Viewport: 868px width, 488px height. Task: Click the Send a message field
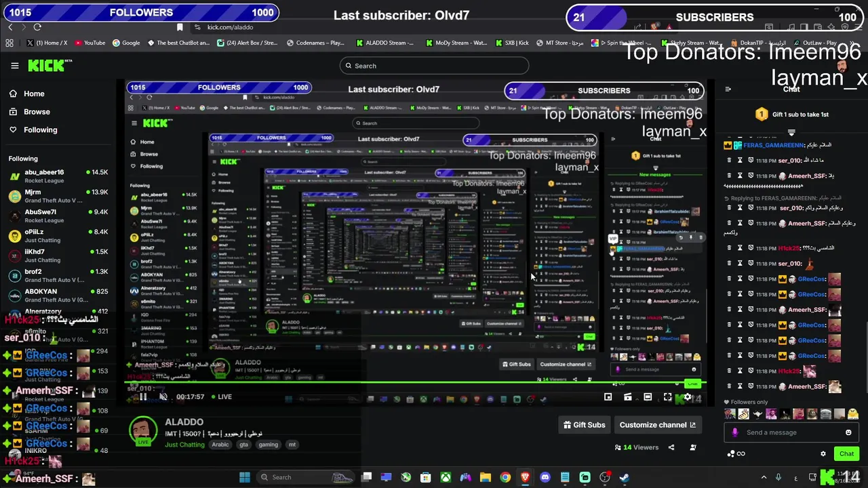pos(791,432)
